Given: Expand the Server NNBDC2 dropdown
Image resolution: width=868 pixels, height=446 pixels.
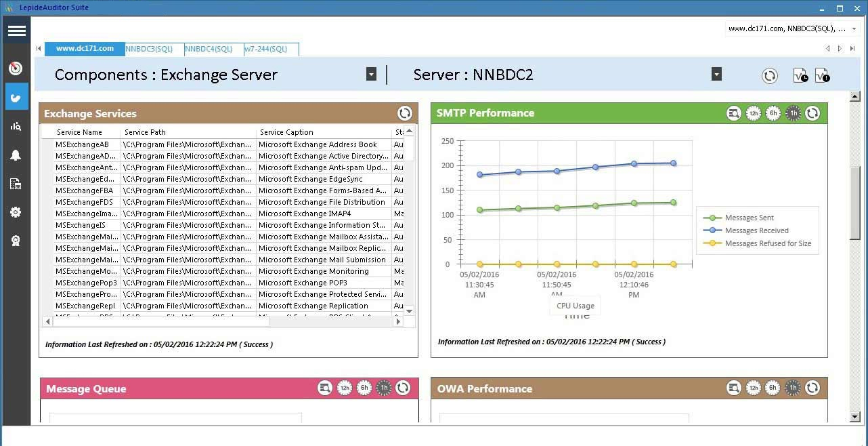Looking at the screenshot, I should coord(716,74).
